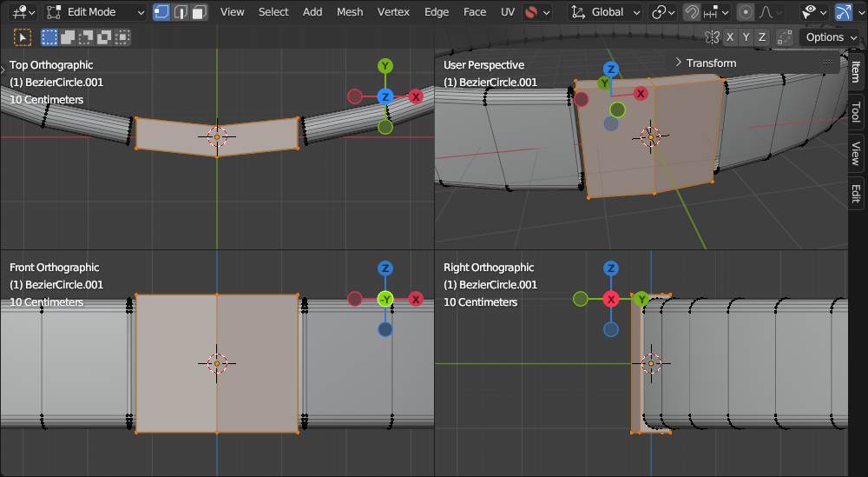Enable face select mode
Image resolution: width=868 pixels, height=477 pixels.
[200, 11]
